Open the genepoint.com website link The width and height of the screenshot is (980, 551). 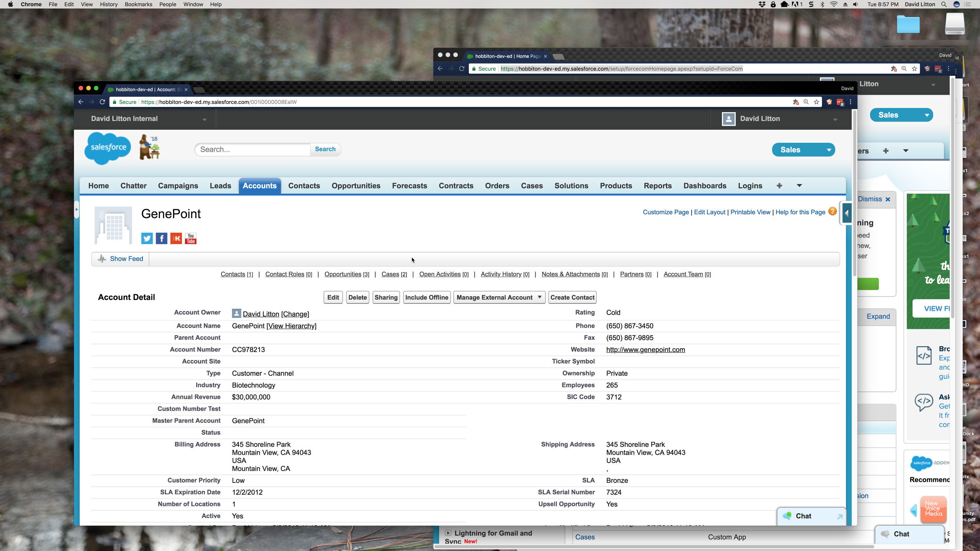pos(645,349)
